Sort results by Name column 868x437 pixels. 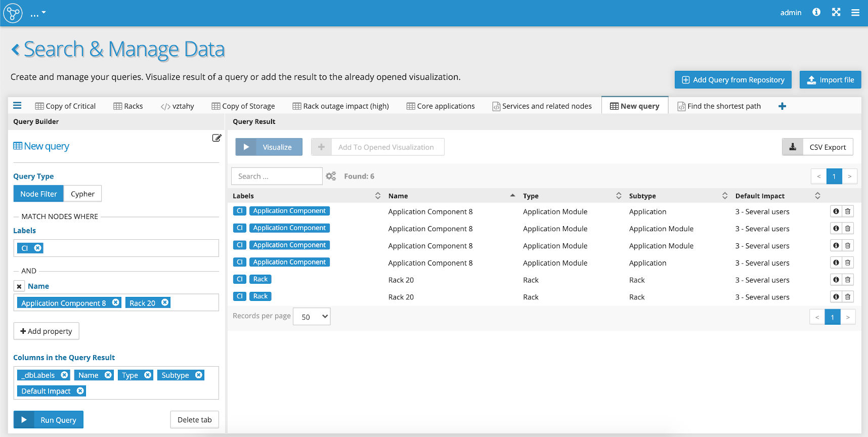[512, 196]
